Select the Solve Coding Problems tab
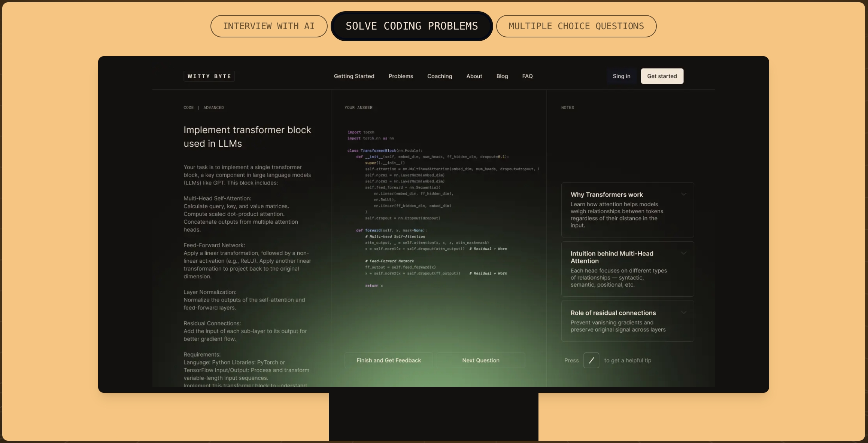This screenshot has height=443, width=868. click(412, 26)
